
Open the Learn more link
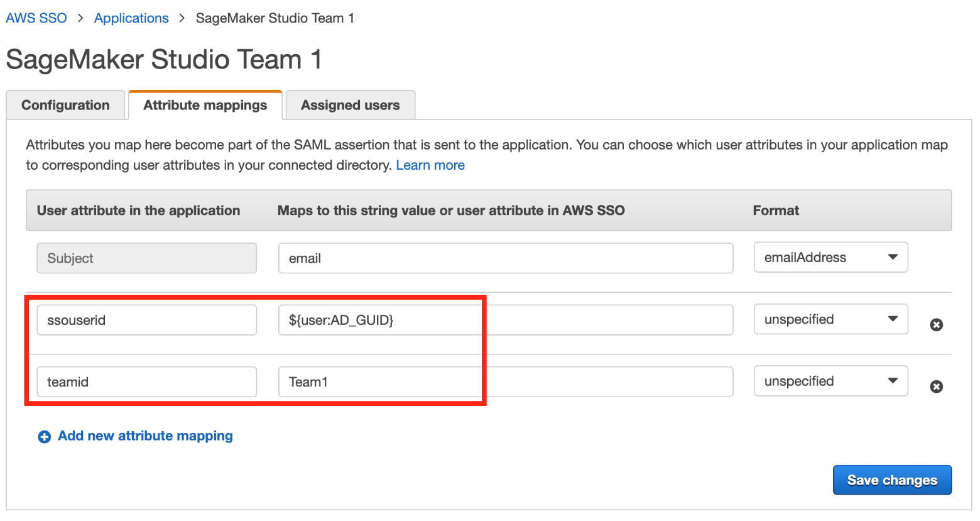pos(430,165)
